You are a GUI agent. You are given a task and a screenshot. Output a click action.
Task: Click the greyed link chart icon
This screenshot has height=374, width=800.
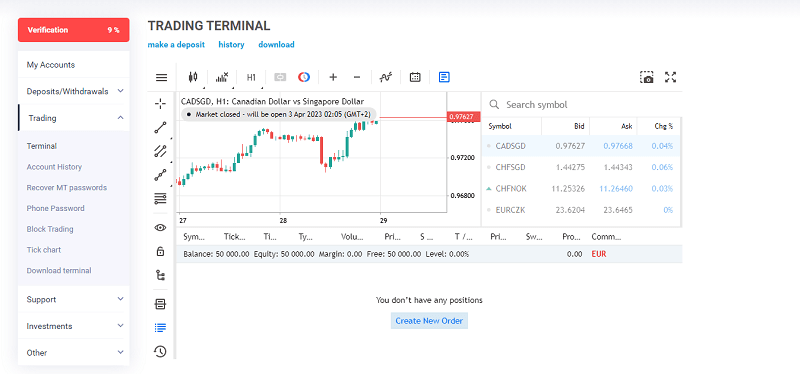(280, 78)
